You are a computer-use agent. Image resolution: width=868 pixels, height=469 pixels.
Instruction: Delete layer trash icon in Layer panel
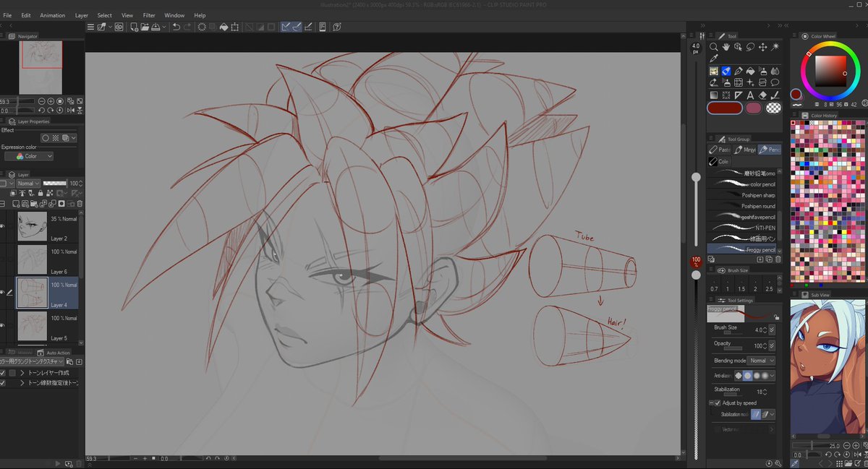click(80, 204)
